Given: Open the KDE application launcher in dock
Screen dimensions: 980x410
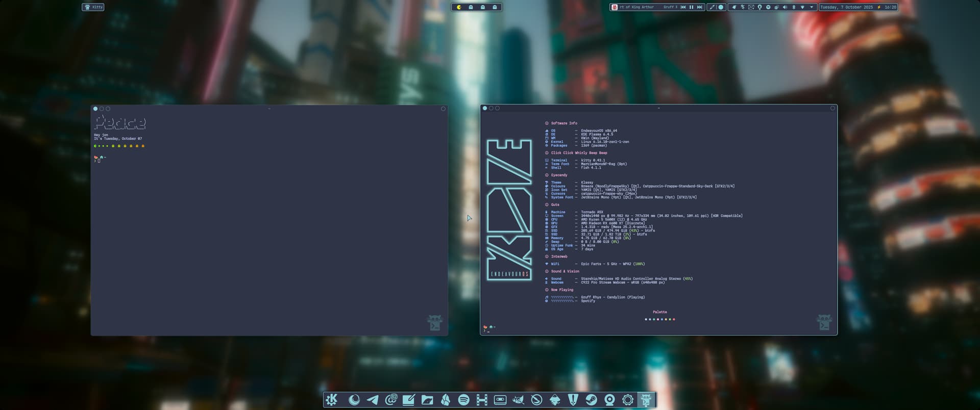Looking at the screenshot, I should pyautogui.click(x=332, y=400).
